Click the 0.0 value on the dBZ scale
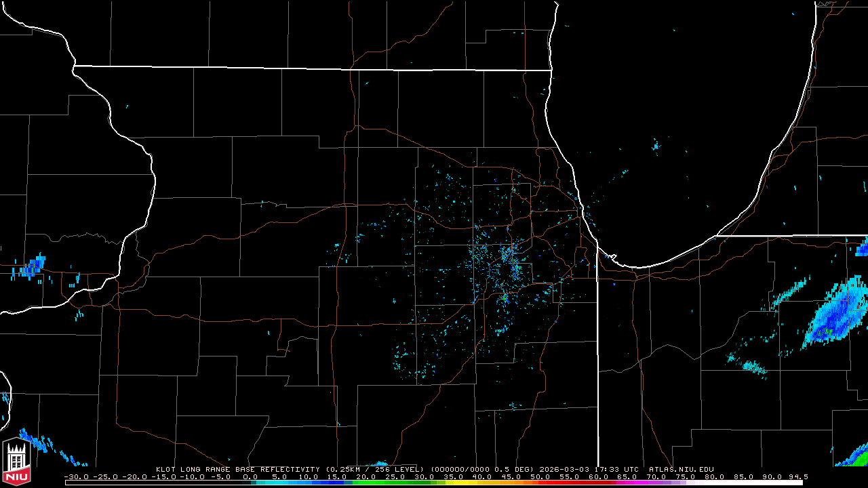 tap(250, 476)
